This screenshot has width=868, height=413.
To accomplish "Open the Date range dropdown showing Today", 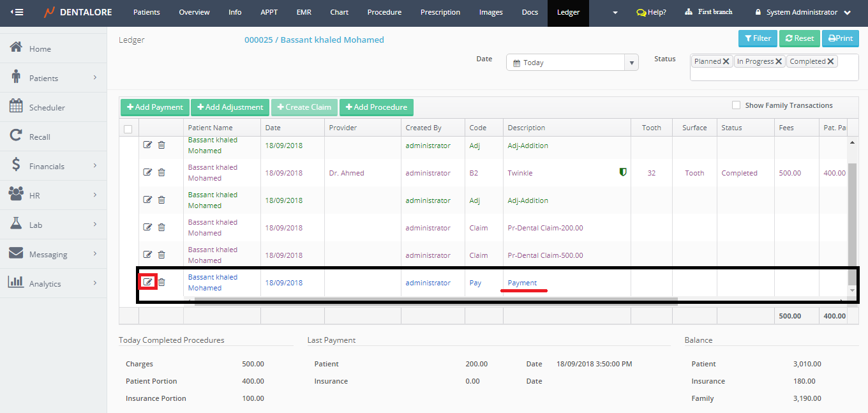I will (572, 63).
